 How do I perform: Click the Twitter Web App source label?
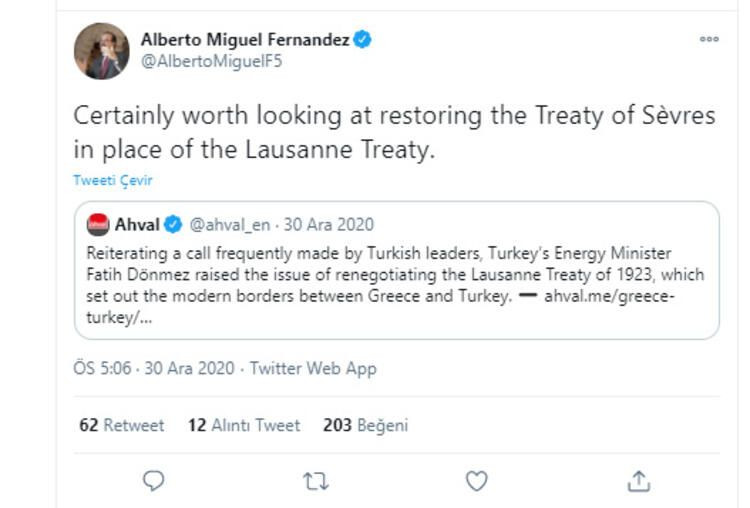click(313, 368)
